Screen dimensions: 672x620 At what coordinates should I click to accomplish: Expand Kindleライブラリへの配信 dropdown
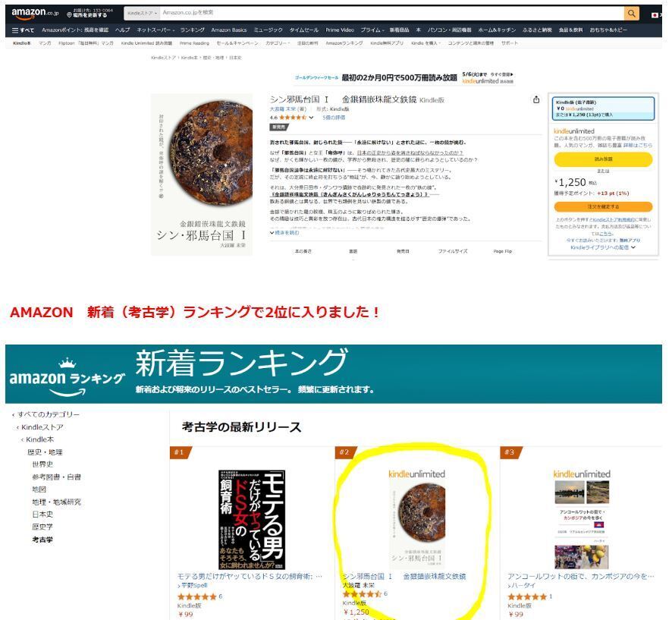(603, 247)
